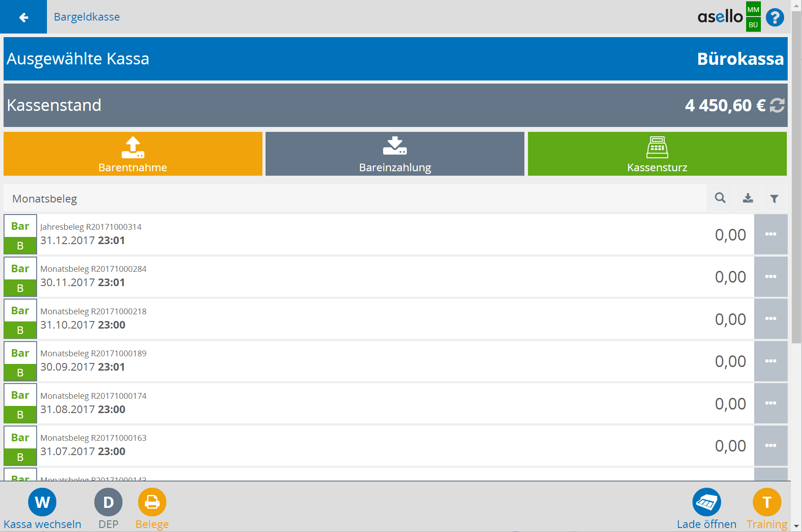Open the cash drawer via Lade öffnen
This screenshot has height=532, width=802.
tap(706, 502)
